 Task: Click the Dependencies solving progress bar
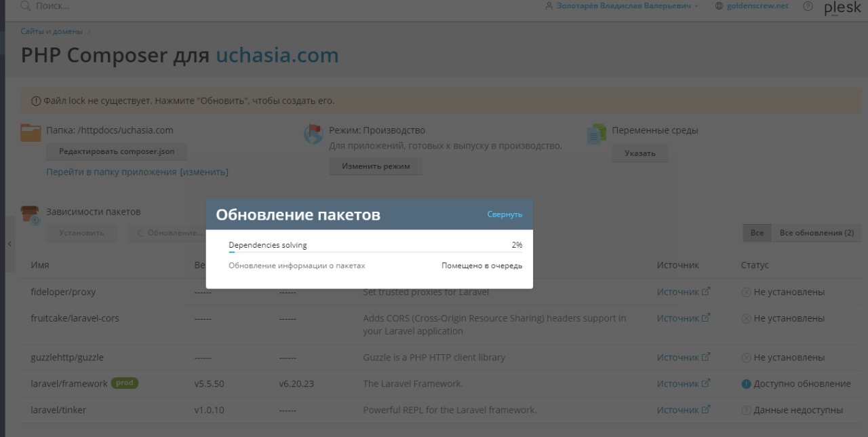pos(375,252)
